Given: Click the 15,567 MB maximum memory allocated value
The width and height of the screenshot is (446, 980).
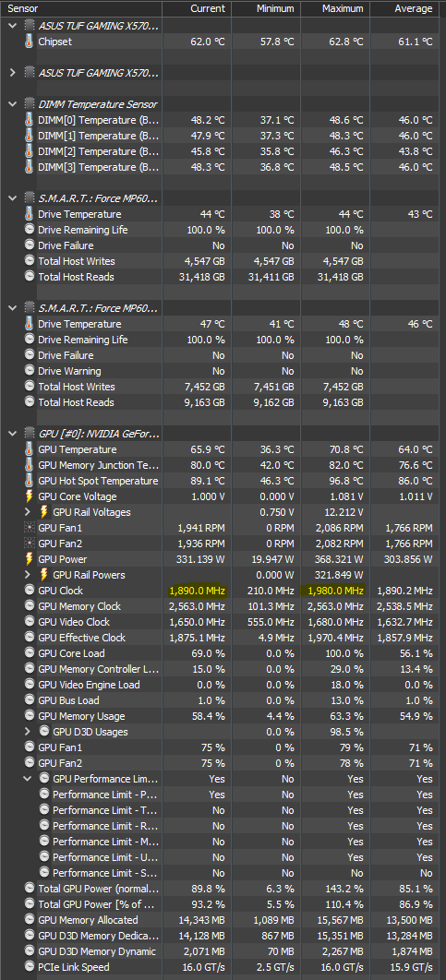Looking at the screenshot, I should pos(342,920).
